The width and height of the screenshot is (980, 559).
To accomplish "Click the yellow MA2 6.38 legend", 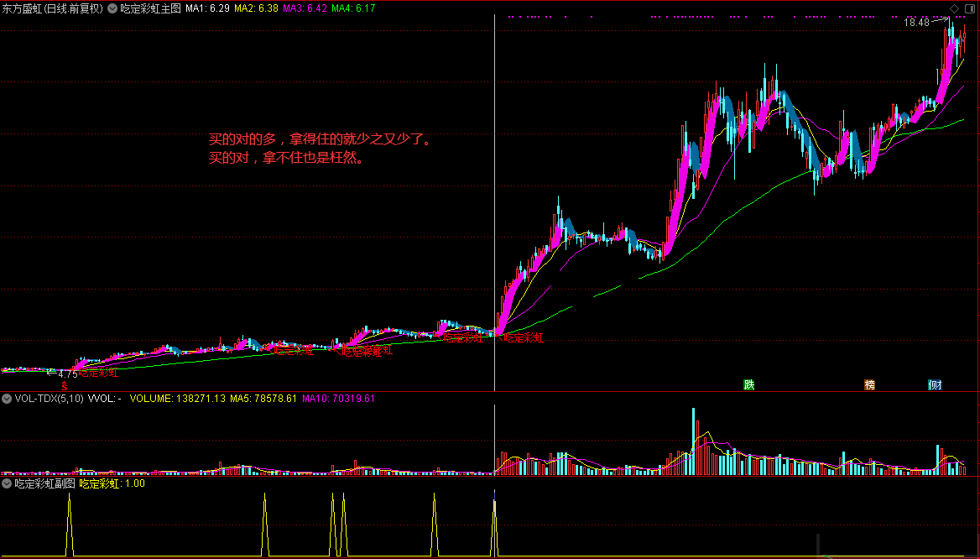I will [256, 8].
